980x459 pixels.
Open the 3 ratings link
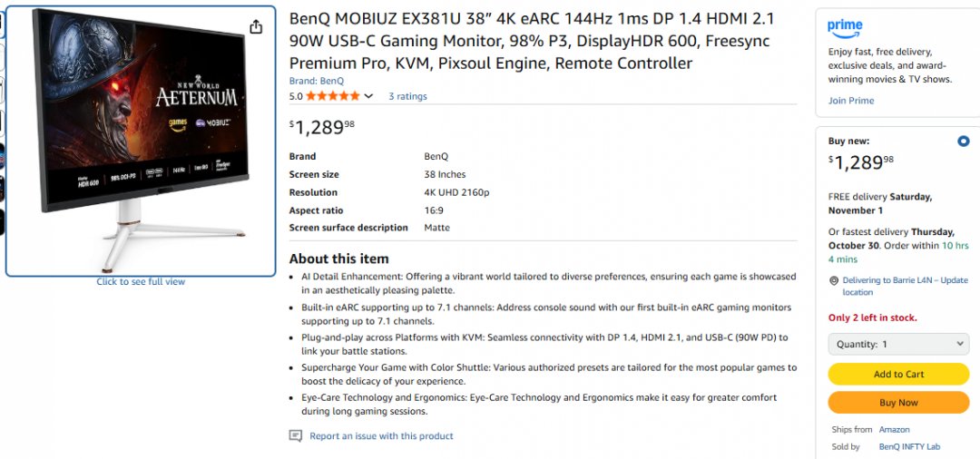407,96
